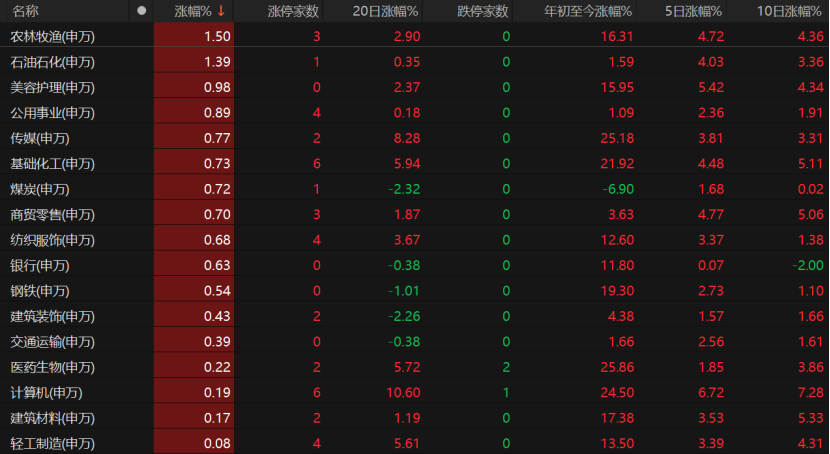Click 5日涨幅 value 6.72 for 计算机
The image size is (830, 454).
pos(711,392)
